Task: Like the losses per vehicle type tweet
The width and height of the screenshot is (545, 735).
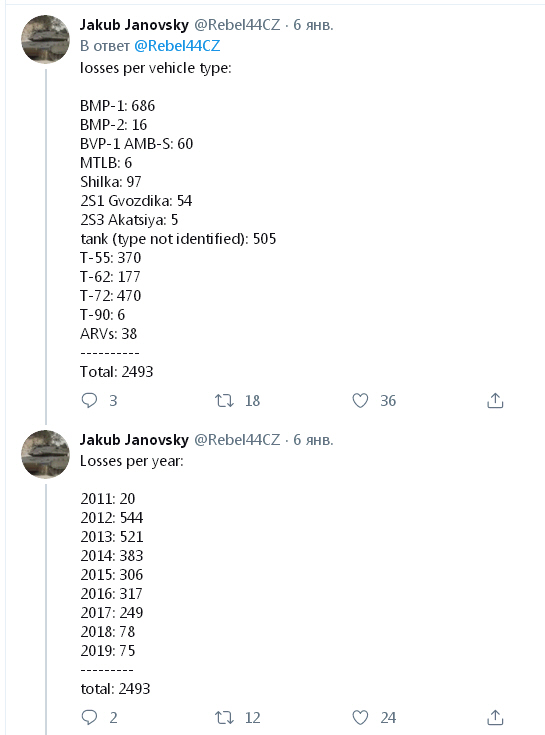Action: pyautogui.click(x=360, y=401)
